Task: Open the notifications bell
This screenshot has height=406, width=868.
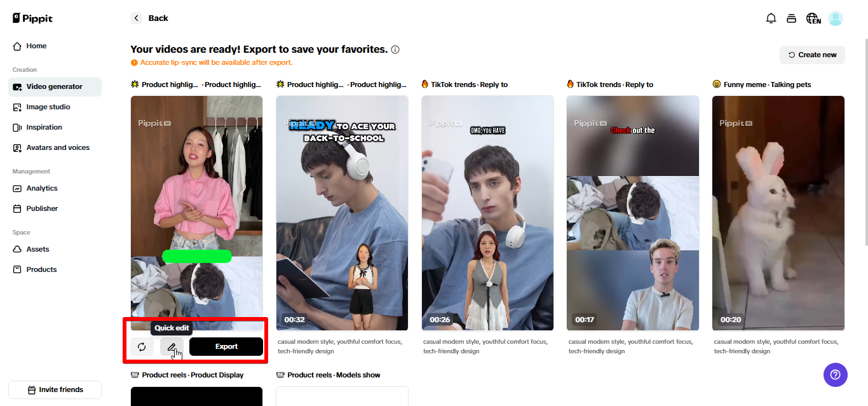Action: [x=771, y=18]
